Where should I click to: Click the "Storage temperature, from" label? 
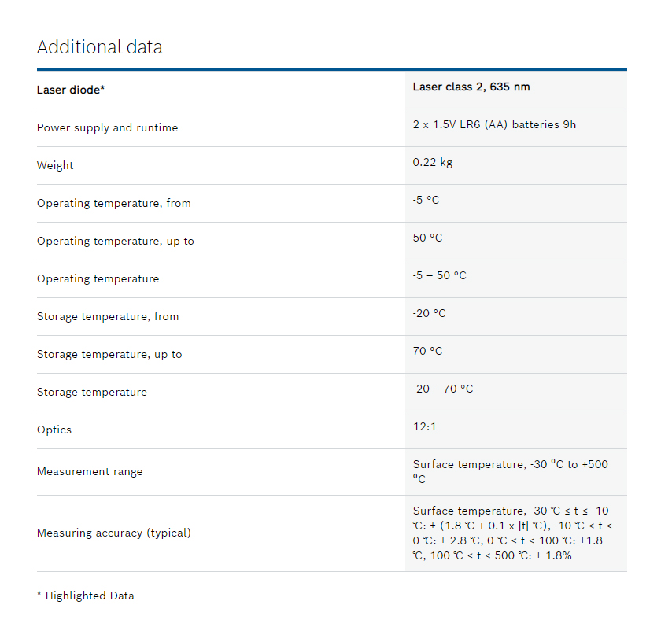click(107, 316)
